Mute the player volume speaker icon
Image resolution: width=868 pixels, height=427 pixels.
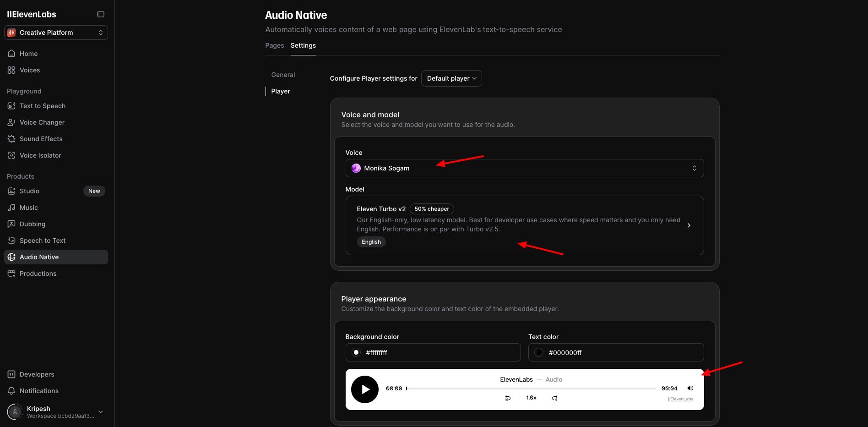click(690, 388)
